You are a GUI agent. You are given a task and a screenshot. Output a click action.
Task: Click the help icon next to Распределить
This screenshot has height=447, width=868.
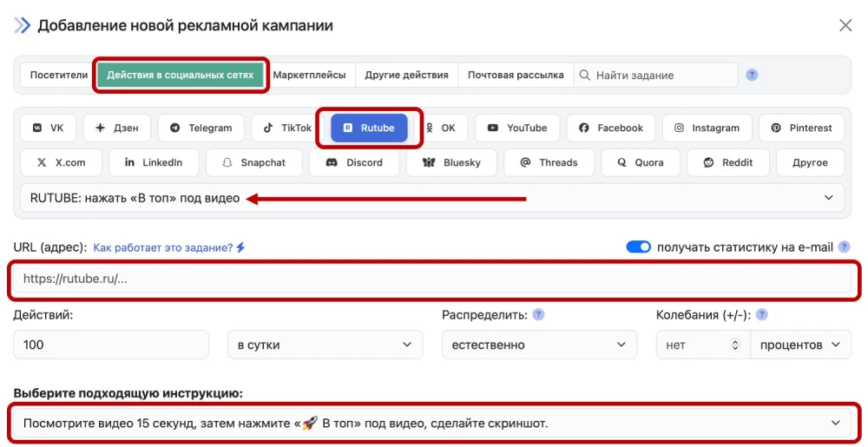click(539, 314)
